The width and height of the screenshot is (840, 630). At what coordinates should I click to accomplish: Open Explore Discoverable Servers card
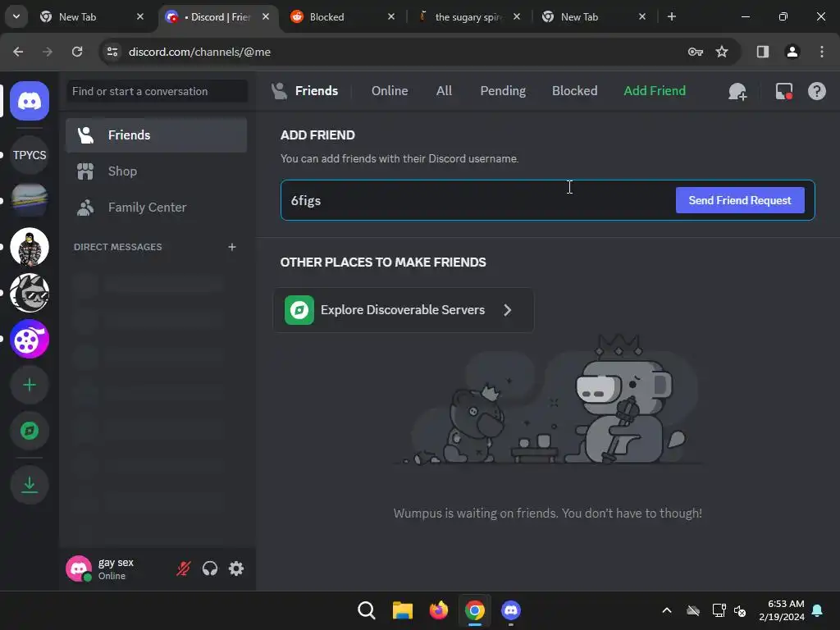coord(404,310)
